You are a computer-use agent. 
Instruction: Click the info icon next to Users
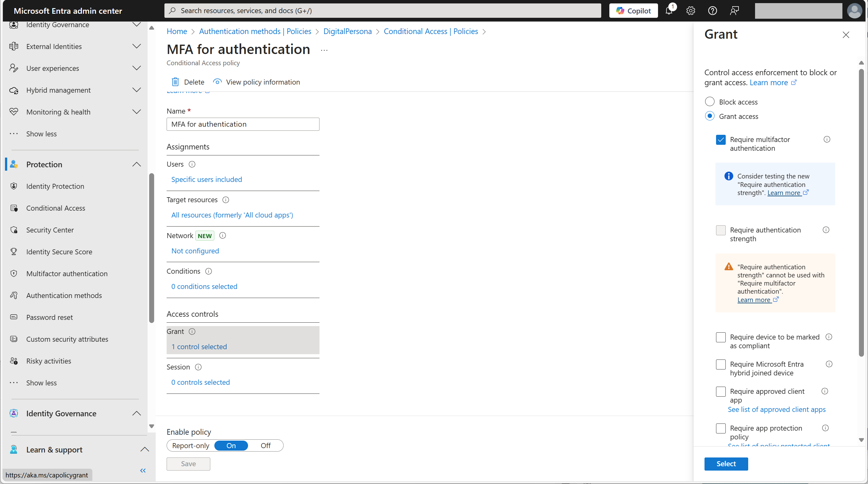click(192, 164)
